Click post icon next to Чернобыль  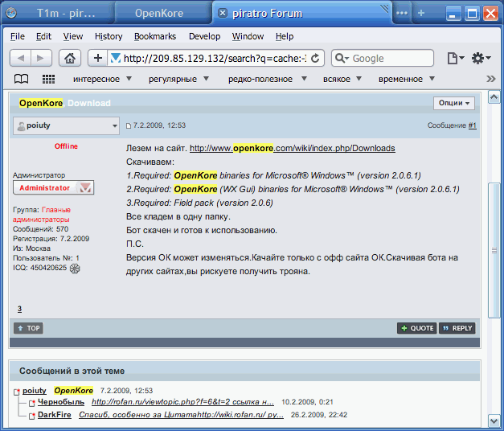(31, 403)
